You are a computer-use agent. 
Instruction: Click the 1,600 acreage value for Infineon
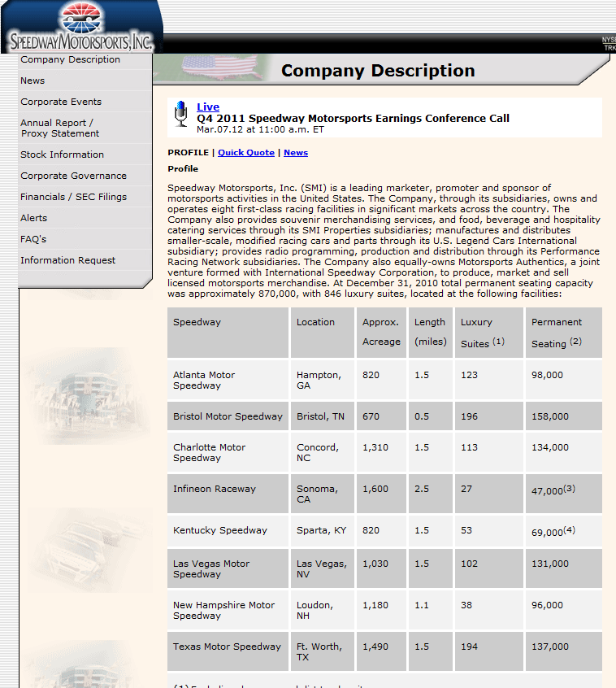point(375,489)
